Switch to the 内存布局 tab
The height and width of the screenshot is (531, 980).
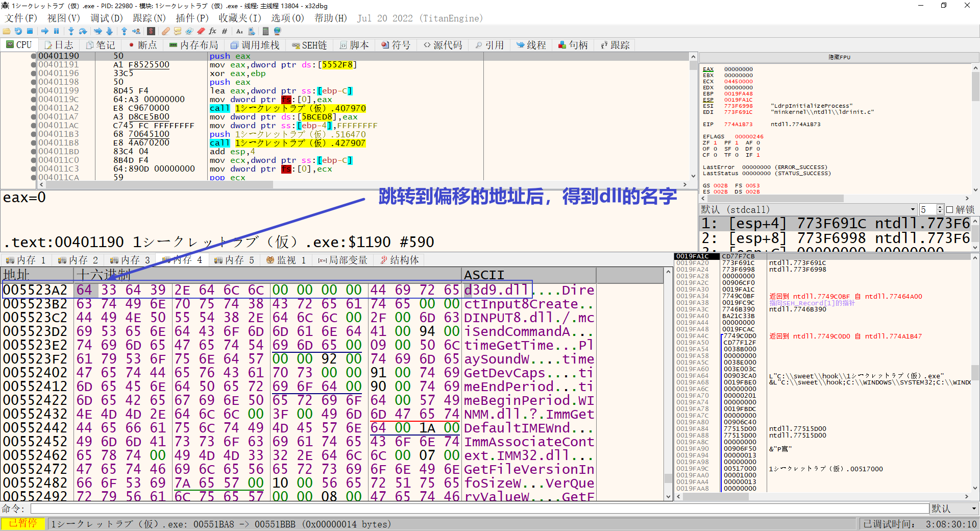[193, 45]
